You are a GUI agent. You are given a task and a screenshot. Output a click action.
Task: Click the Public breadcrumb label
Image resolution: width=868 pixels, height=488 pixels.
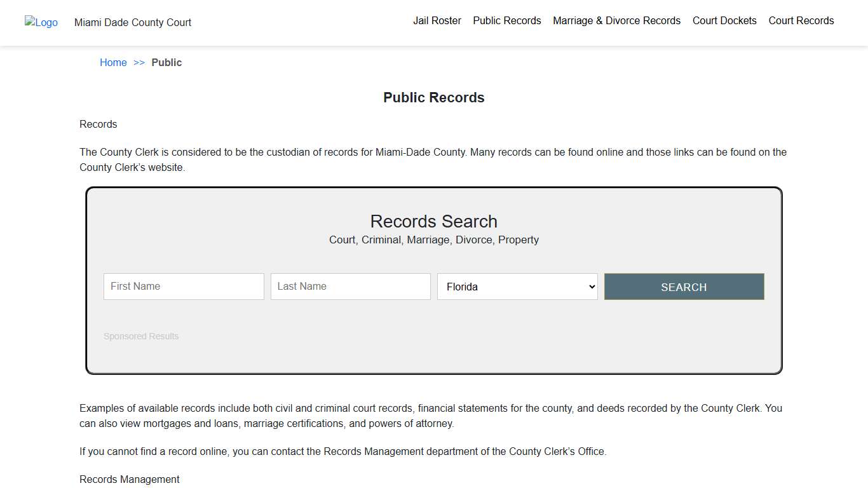tap(166, 62)
